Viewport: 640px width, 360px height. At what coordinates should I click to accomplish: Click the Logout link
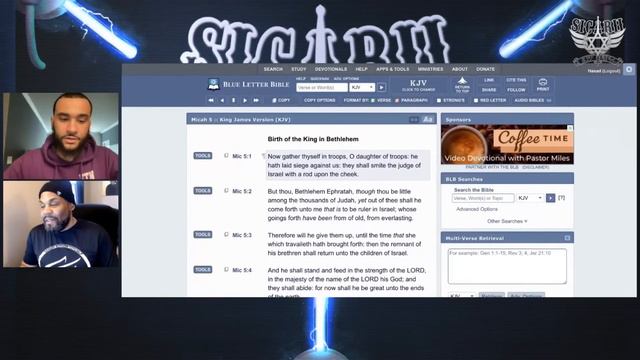coord(611,71)
